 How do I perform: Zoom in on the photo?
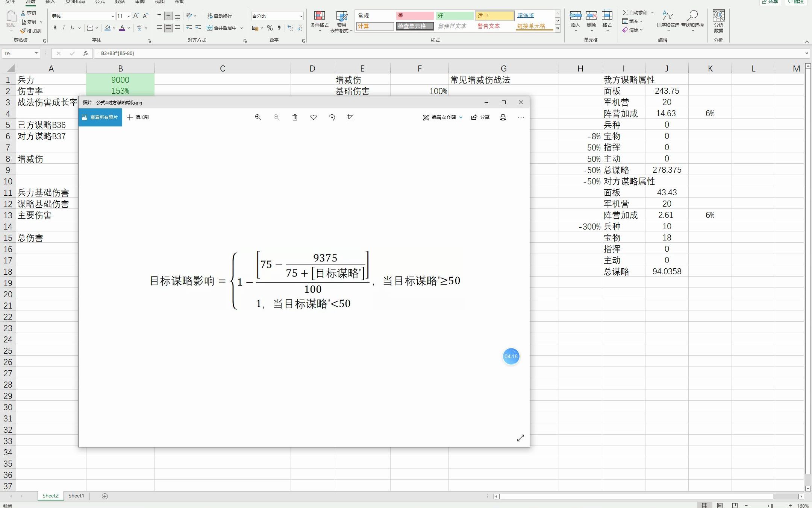click(x=258, y=117)
